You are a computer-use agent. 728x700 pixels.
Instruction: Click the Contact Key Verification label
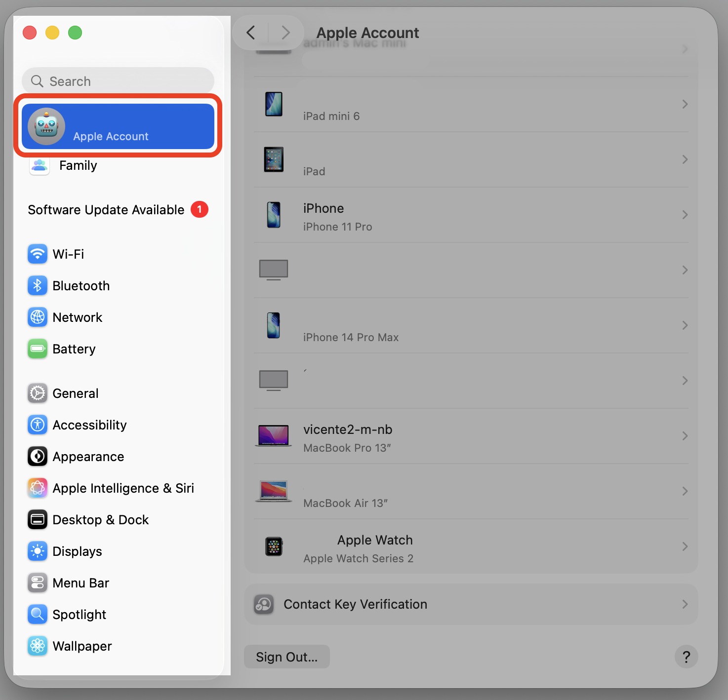point(356,604)
